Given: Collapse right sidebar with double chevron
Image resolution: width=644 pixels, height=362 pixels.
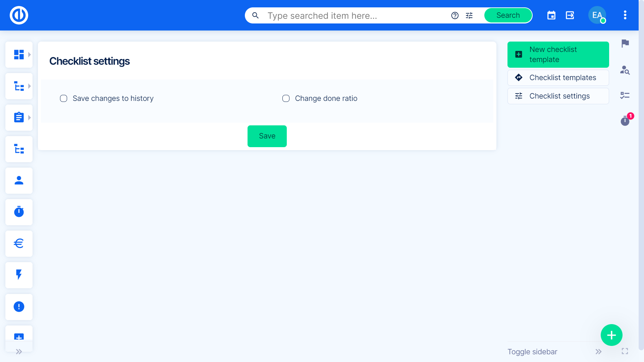Looking at the screenshot, I should click(598, 352).
